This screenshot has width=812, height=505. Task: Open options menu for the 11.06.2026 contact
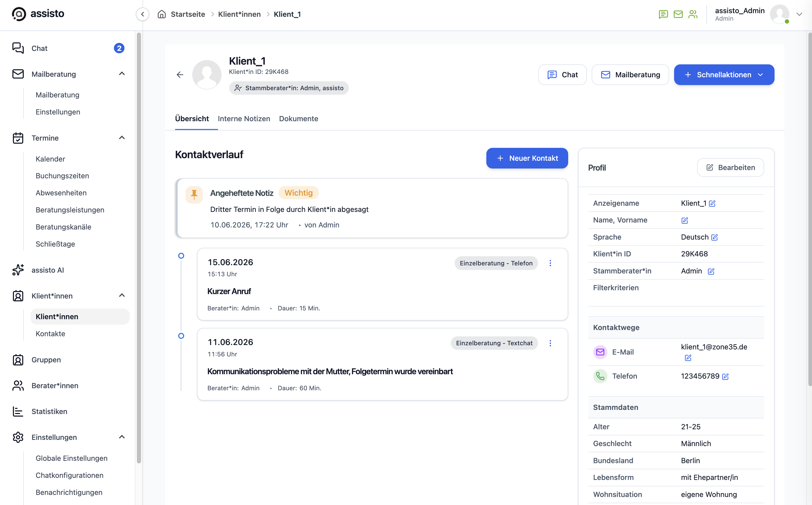[x=550, y=343]
